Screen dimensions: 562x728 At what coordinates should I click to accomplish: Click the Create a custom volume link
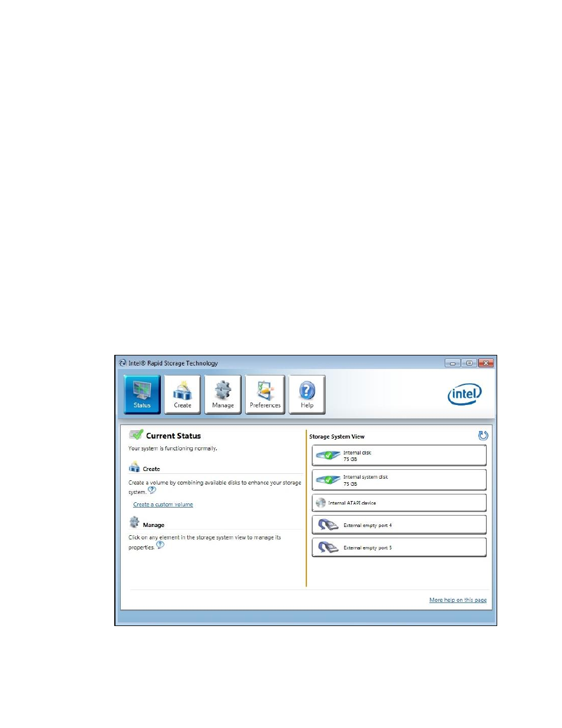163,505
